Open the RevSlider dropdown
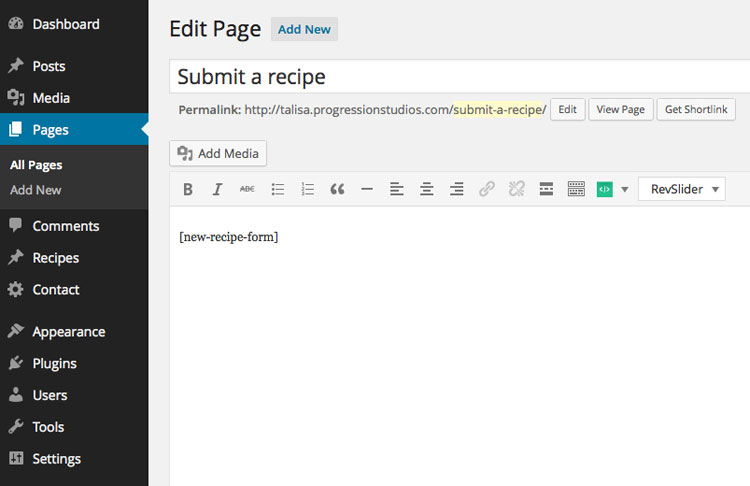The height and width of the screenshot is (486, 750). point(682,189)
